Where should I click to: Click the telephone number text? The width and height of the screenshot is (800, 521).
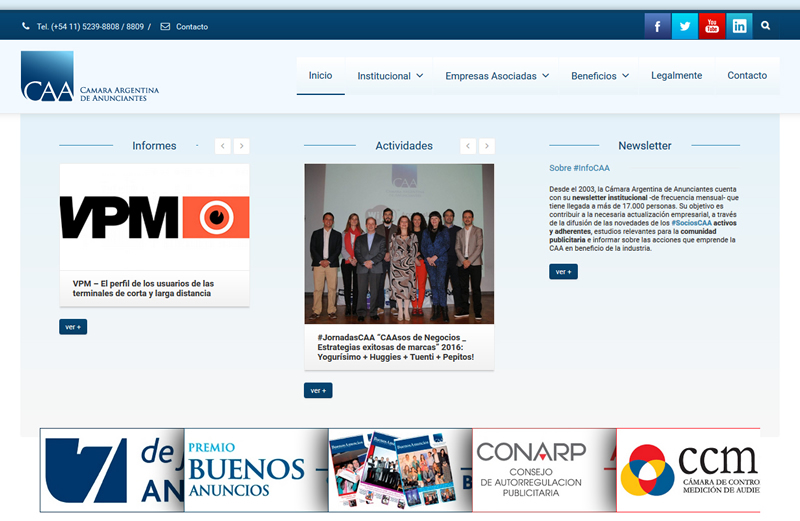tap(90, 27)
